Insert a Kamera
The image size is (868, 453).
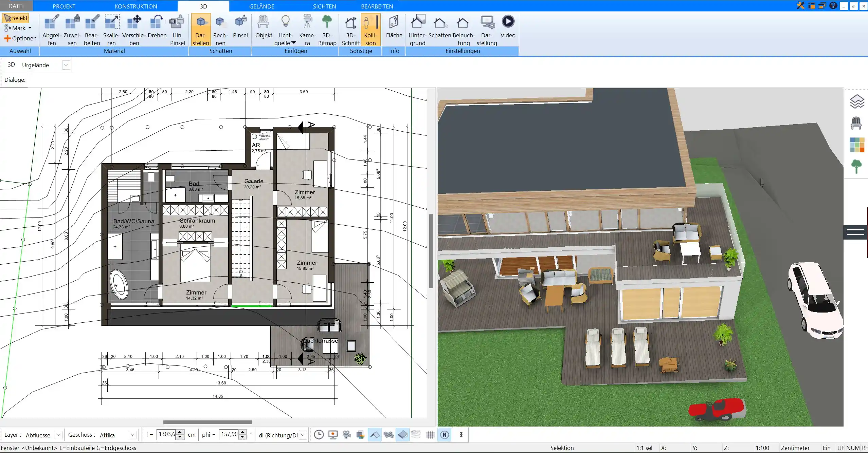coord(307,30)
